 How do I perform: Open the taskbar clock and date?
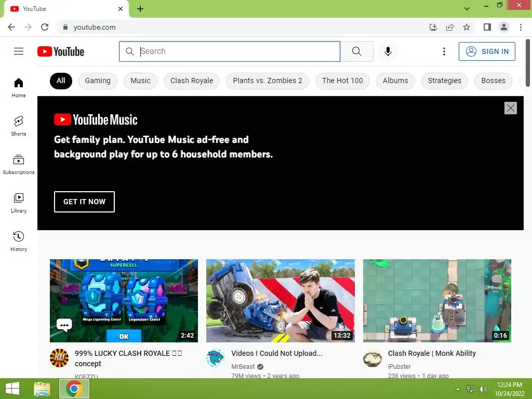[x=510, y=389]
